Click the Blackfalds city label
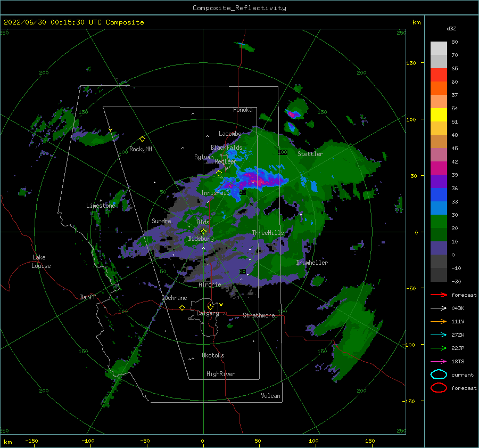The image size is (479, 448). point(226,148)
